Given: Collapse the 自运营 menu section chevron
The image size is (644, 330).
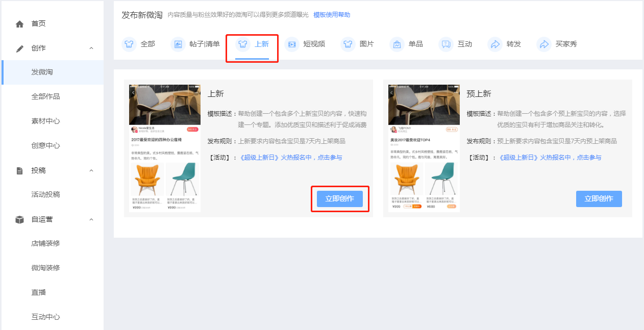Looking at the screenshot, I should click(x=91, y=219).
